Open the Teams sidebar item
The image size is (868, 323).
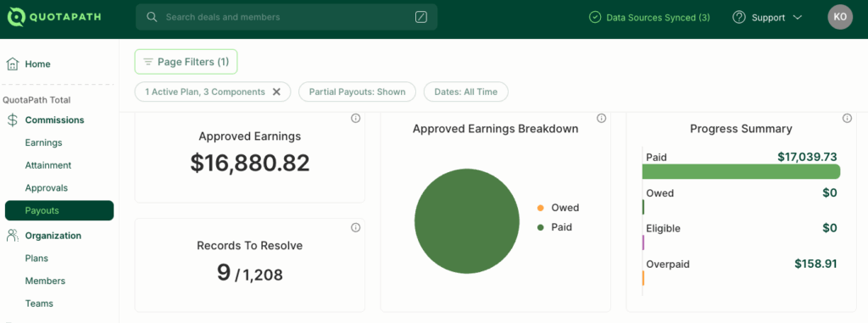39,304
